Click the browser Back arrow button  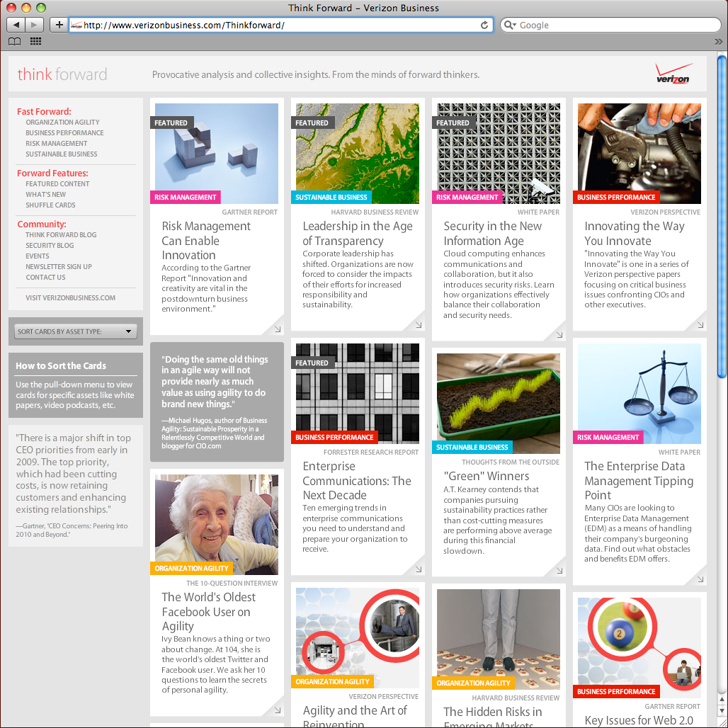[x=16, y=25]
